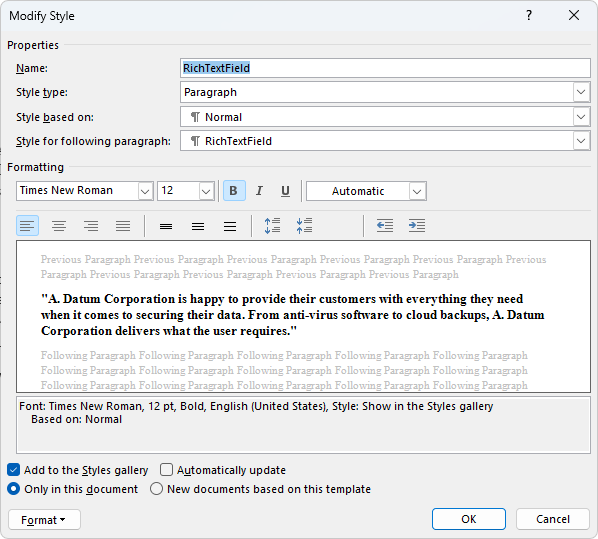Set single line spacing
The image size is (598, 539).
166,226
